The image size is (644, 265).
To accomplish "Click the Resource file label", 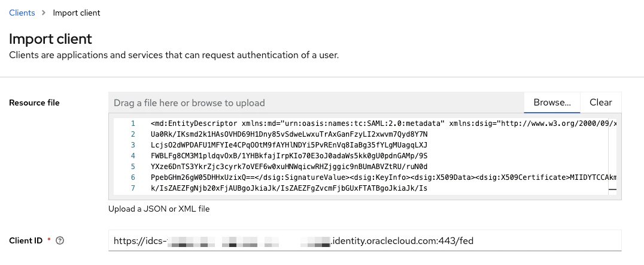I will pyautogui.click(x=34, y=103).
